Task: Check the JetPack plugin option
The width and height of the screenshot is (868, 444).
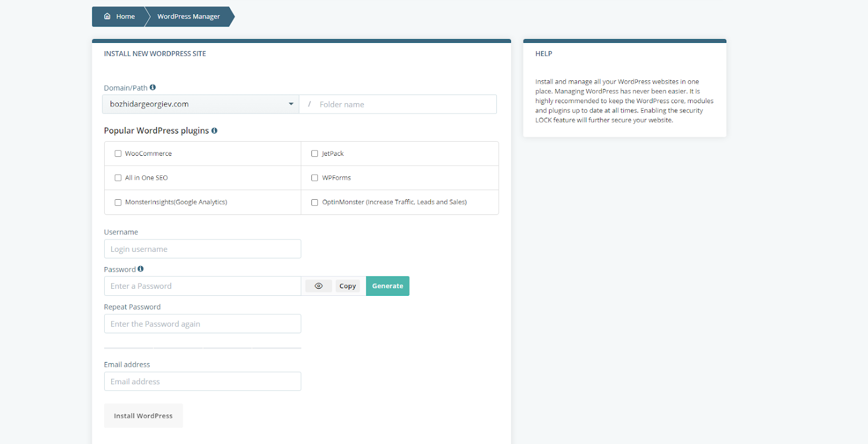Action: (315, 154)
